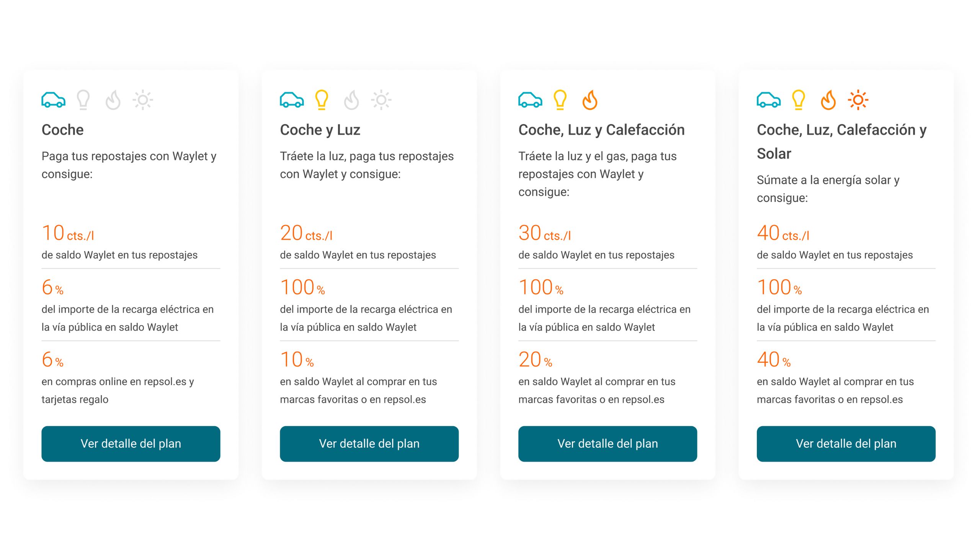Viewport: 980px width, 551px height.
Task: Click the Coche, Luz y Calefacción title
Action: pyautogui.click(x=601, y=130)
